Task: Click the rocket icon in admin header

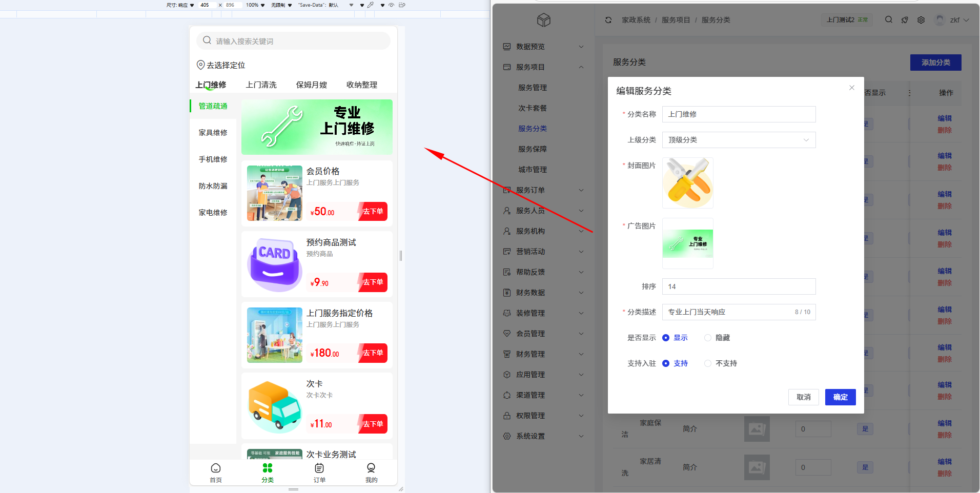Action: tap(905, 20)
